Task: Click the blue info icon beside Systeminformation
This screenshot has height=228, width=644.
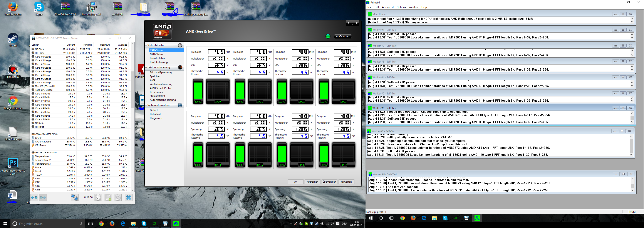Action: click(x=180, y=105)
